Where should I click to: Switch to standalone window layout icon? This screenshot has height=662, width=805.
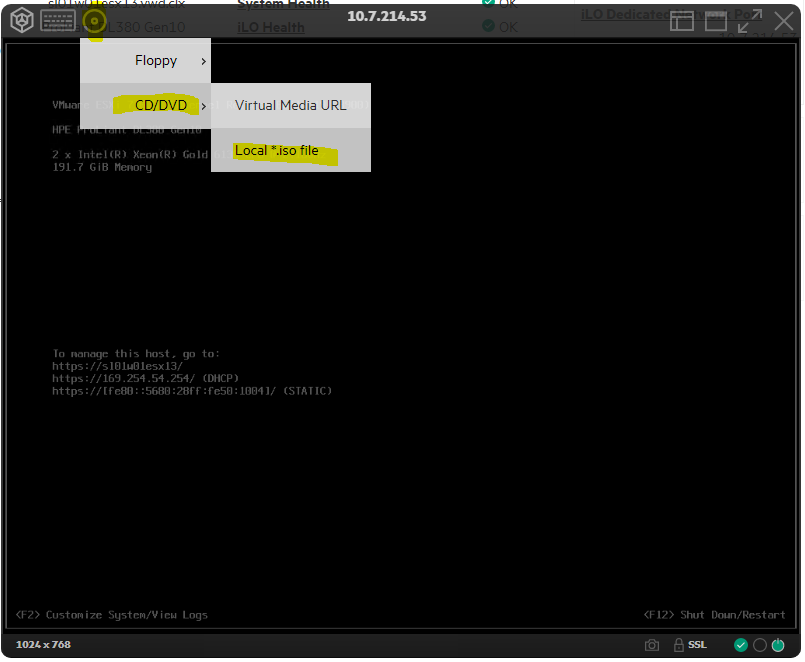tap(715, 22)
